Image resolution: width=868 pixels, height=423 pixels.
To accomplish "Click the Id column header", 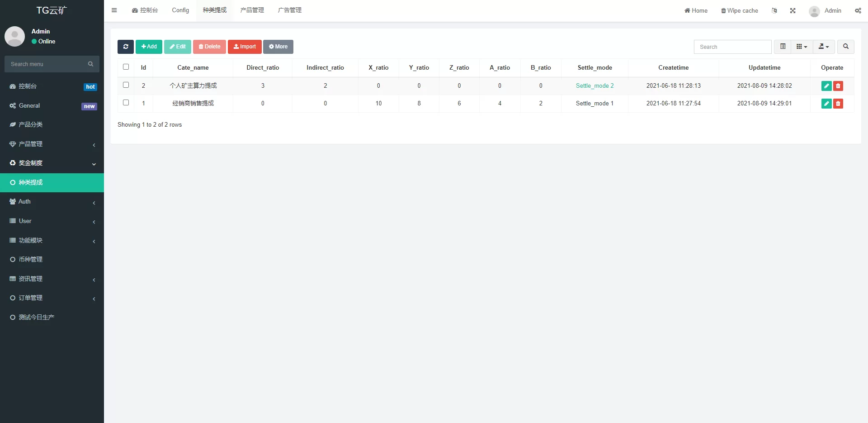I will (143, 68).
